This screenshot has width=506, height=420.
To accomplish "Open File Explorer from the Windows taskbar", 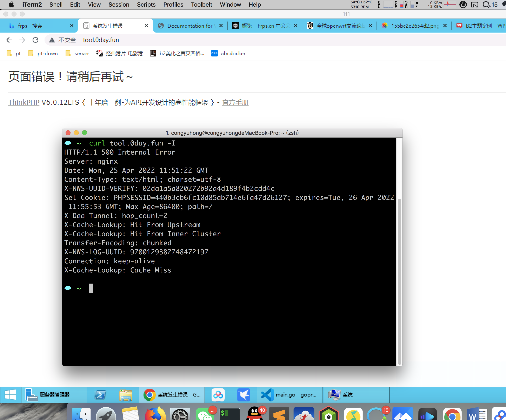I will pyautogui.click(x=126, y=395).
